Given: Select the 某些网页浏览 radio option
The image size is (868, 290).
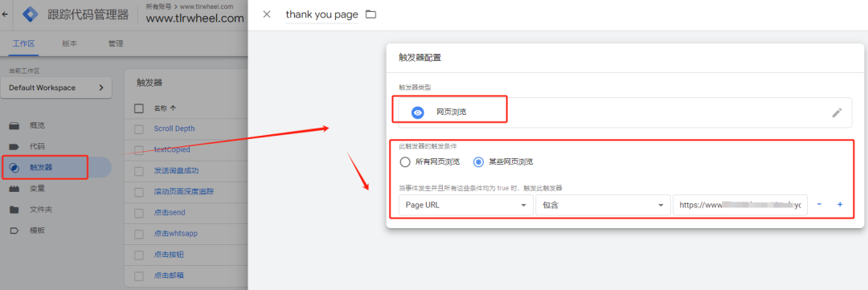Looking at the screenshot, I should pyautogui.click(x=479, y=162).
